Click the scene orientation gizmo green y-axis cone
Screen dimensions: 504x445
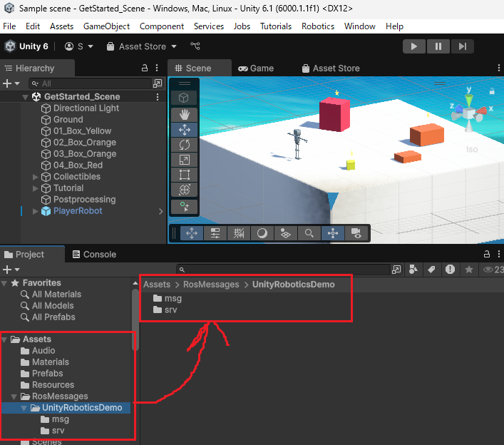click(x=469, y=99)
